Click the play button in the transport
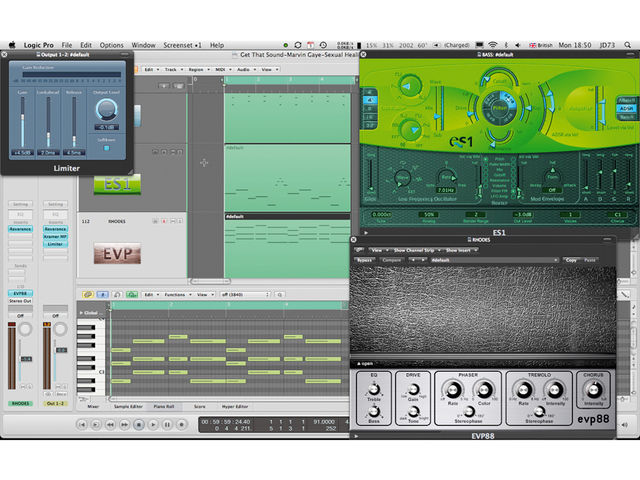Viewport: 640px width, 480px height. point(153,425)
